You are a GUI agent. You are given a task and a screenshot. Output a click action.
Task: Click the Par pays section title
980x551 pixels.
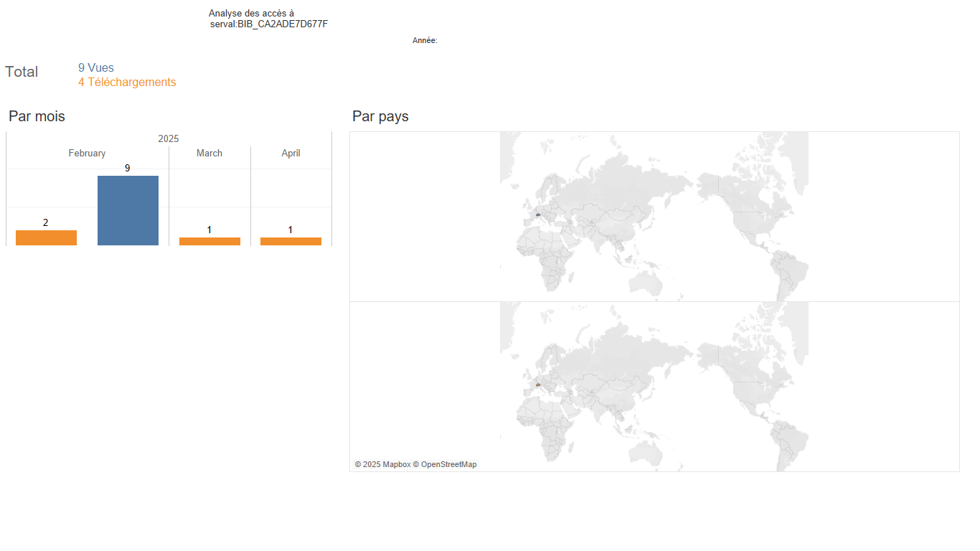pyautogui.click(x=380, y=116)
